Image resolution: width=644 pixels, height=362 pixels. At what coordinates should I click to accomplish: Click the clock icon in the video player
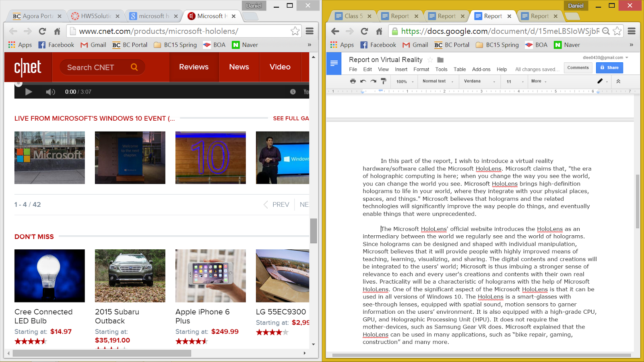pos(293,92)
